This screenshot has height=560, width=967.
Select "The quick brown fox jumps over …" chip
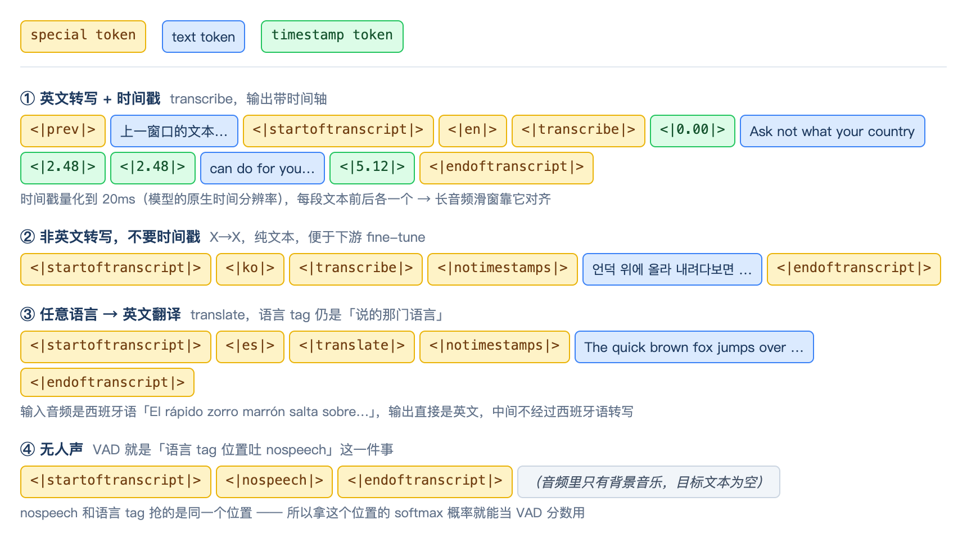[x=694, y=347]
